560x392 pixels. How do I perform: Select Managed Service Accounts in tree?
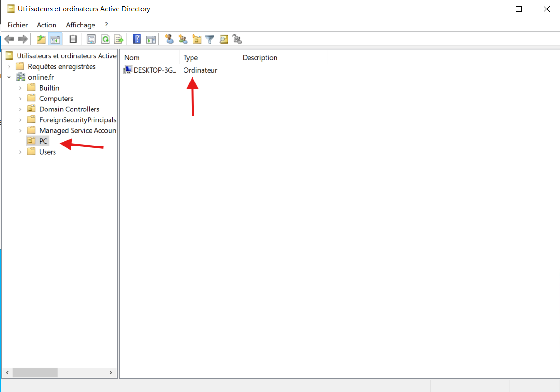[x=77, y=131]
